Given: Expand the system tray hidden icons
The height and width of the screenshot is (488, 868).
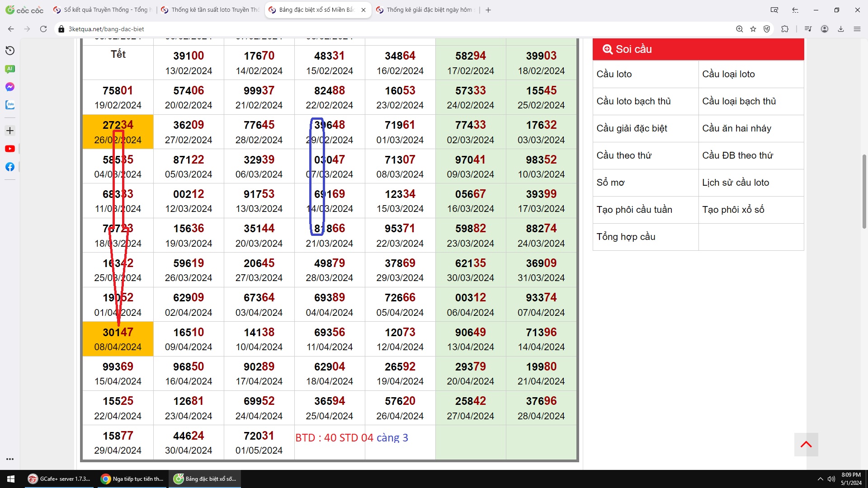Looking at the screenshot, I should [x=821, y=479].
